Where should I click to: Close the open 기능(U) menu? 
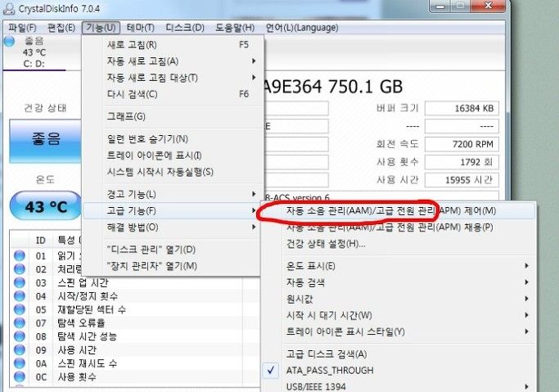point(101,28)
